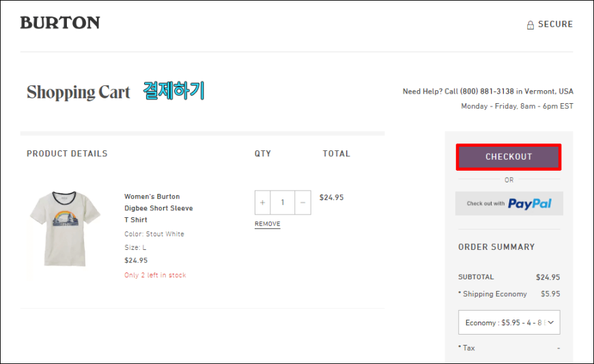The height and width of the screenshot is (364, 594).
Task: Click the secure lock icon
Action: tap(531, 25)
